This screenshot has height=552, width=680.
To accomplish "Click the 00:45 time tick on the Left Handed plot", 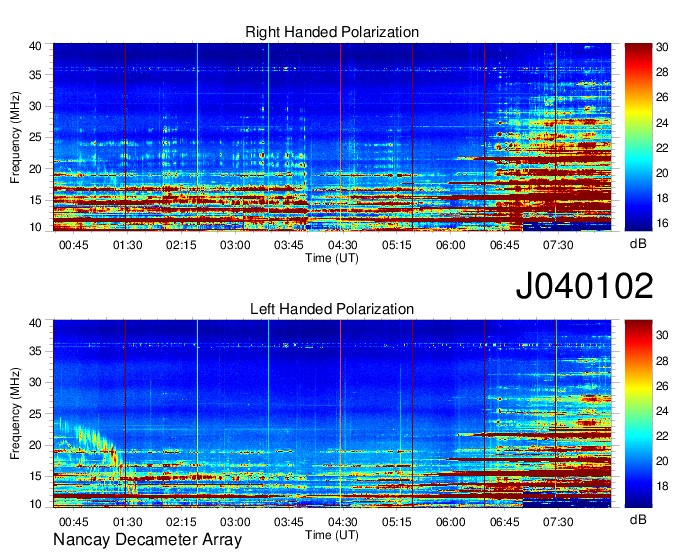I will pos(73,522).
